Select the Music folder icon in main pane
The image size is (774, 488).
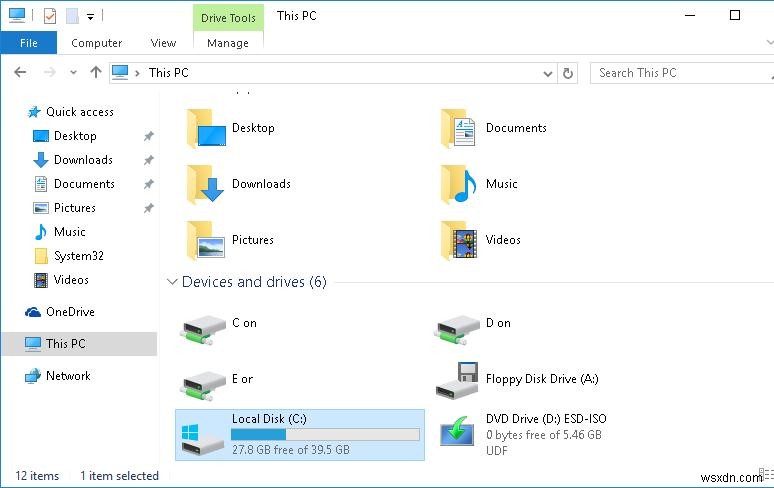click(x=459, y=184)
